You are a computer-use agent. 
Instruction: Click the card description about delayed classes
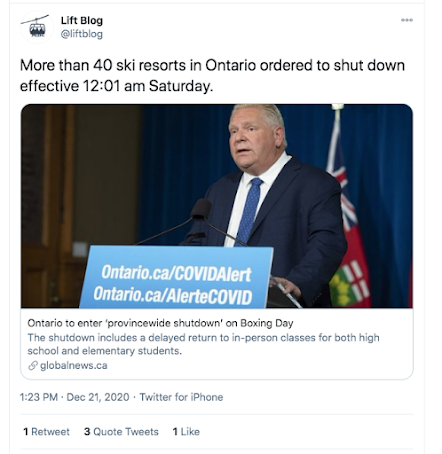[x=203, y=344]
